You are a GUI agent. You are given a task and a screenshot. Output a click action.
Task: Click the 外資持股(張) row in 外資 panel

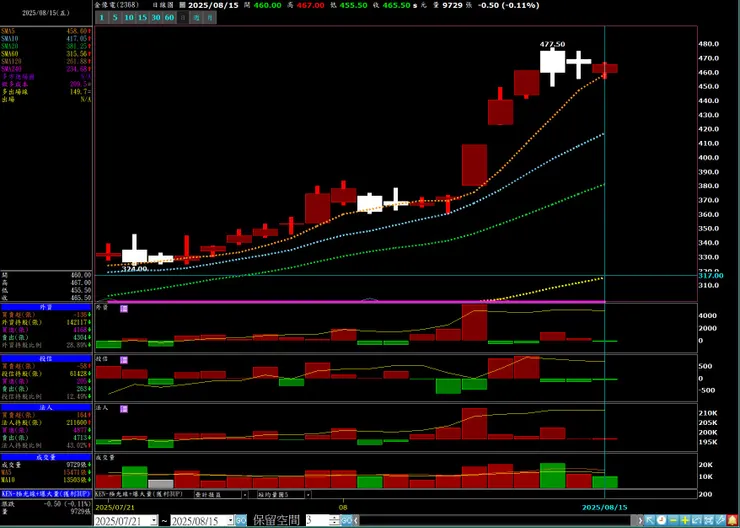click(x=46, y=322)
